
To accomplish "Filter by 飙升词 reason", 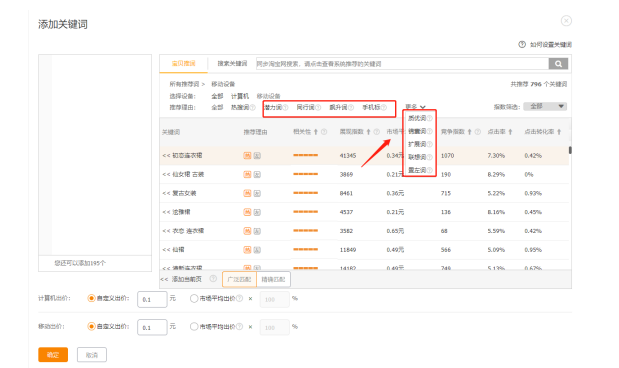I will (338, 107).
